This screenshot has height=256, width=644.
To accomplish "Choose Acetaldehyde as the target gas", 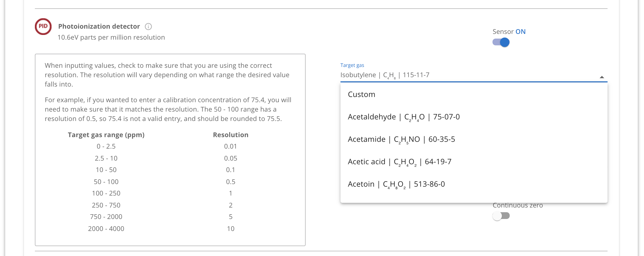I will click(403, 117).
